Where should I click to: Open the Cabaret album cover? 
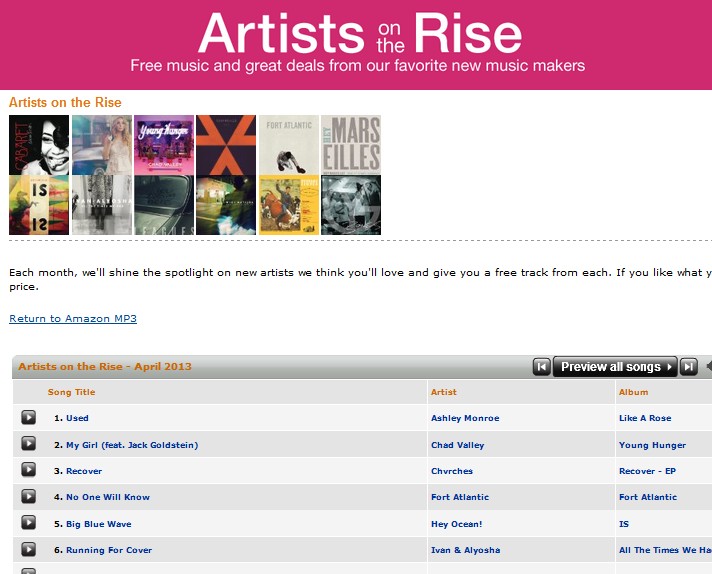click(x=39, y=145)
